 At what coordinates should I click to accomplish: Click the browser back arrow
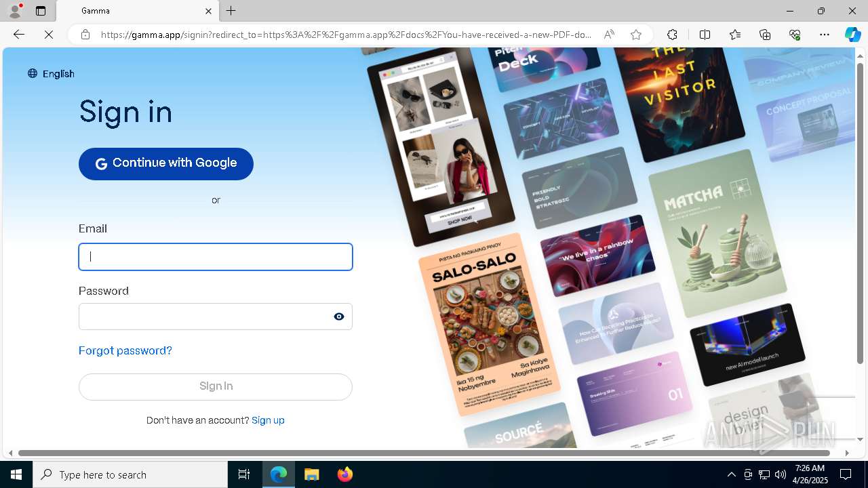coord(19,35)
